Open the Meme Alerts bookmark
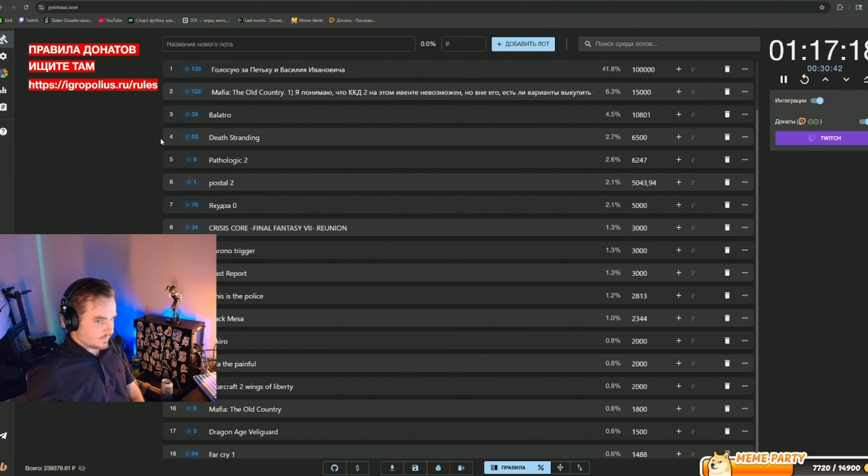 [x=307, y=21]
